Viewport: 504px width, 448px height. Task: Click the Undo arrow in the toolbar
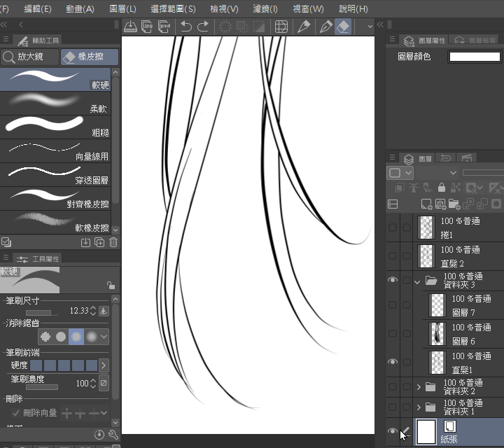tap(185, 27)
